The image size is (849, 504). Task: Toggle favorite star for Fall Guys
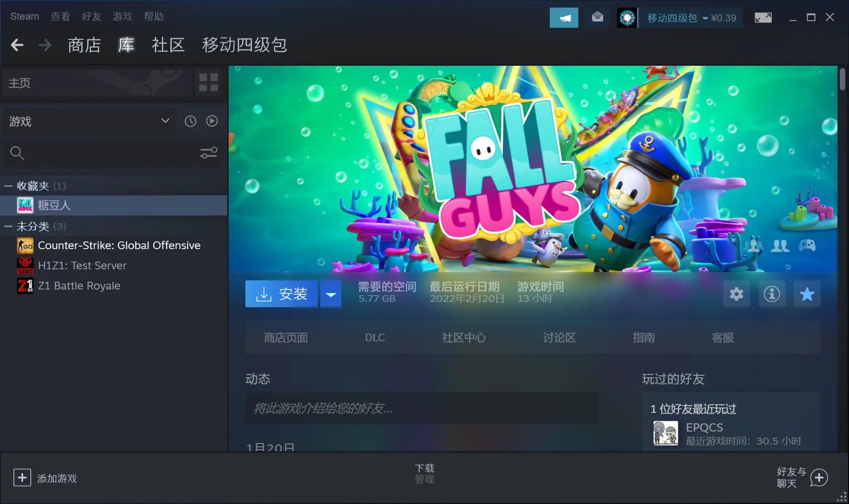pyautogui.click(x=807, y=294)
